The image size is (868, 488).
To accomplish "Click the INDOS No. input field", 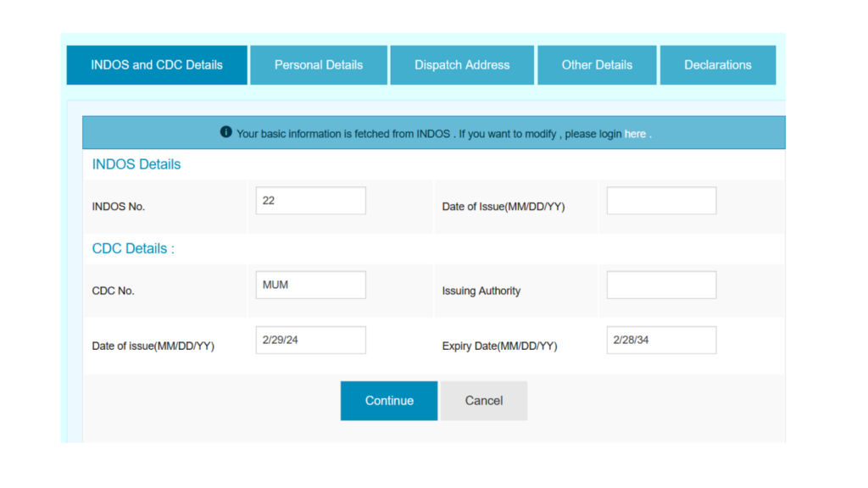I will click(x=310, y=201).
